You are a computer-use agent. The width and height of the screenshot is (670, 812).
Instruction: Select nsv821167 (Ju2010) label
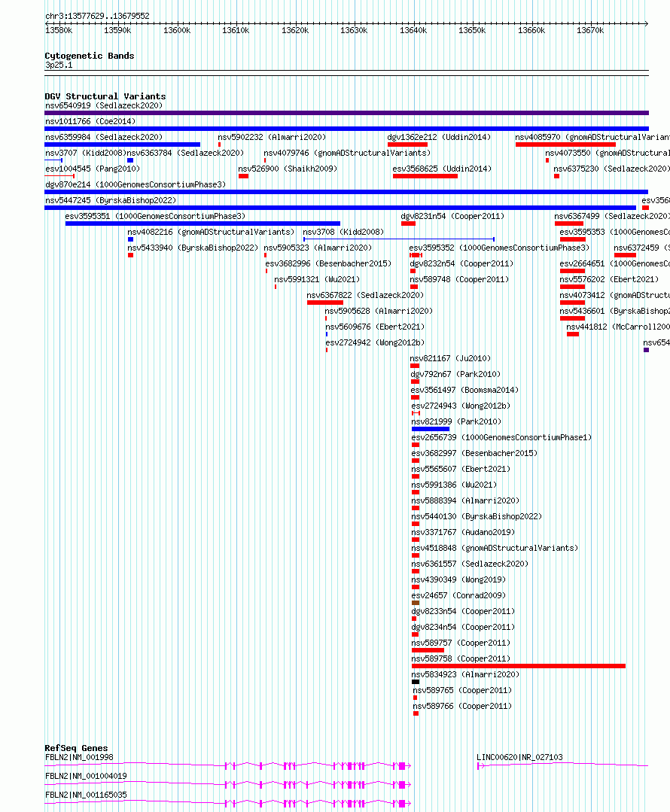coord(450,358)
